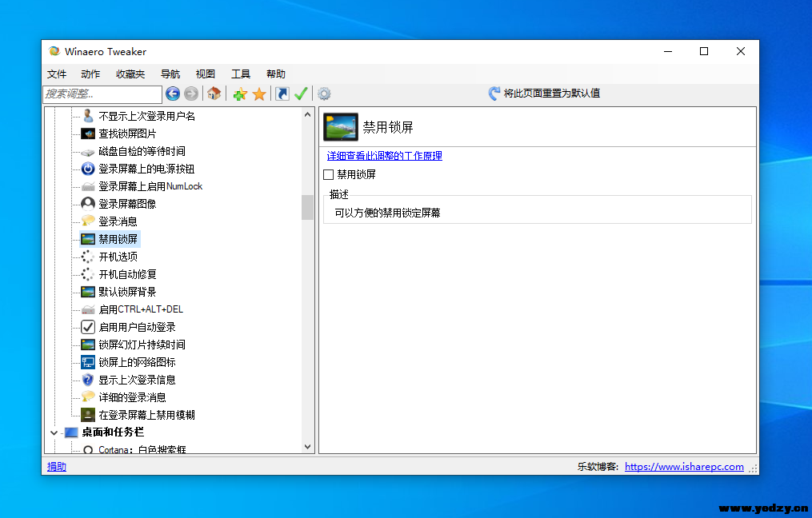Select 启用用户自动登录 in the tree

137,327
